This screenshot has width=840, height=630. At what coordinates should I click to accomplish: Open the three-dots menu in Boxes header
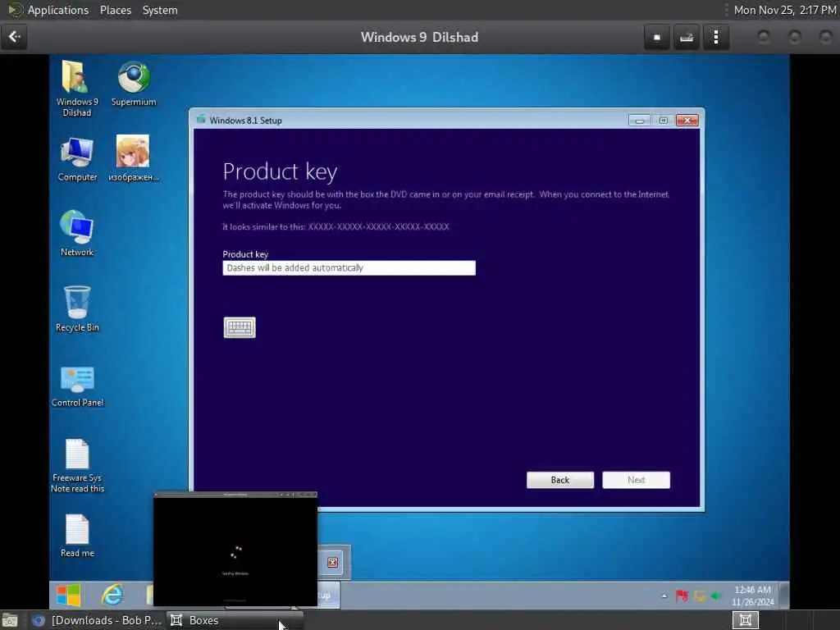pyautogui.click(x=716, y=38)
